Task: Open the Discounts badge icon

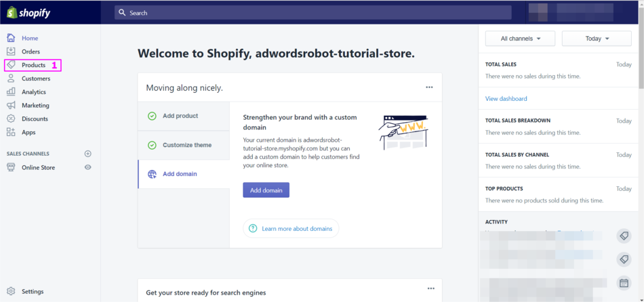Action: tap(11, 118)
